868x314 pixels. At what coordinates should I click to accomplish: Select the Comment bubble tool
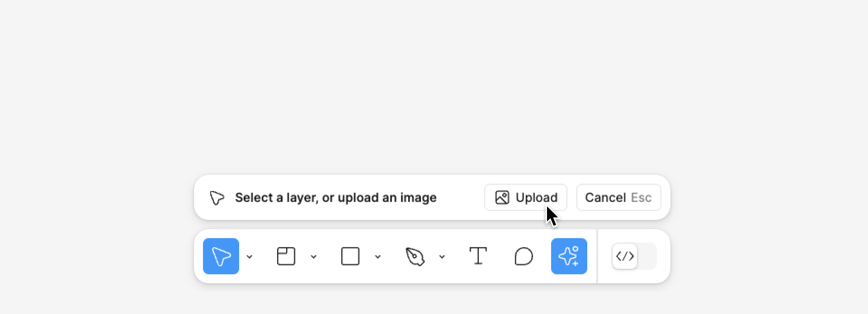(524, 256)
